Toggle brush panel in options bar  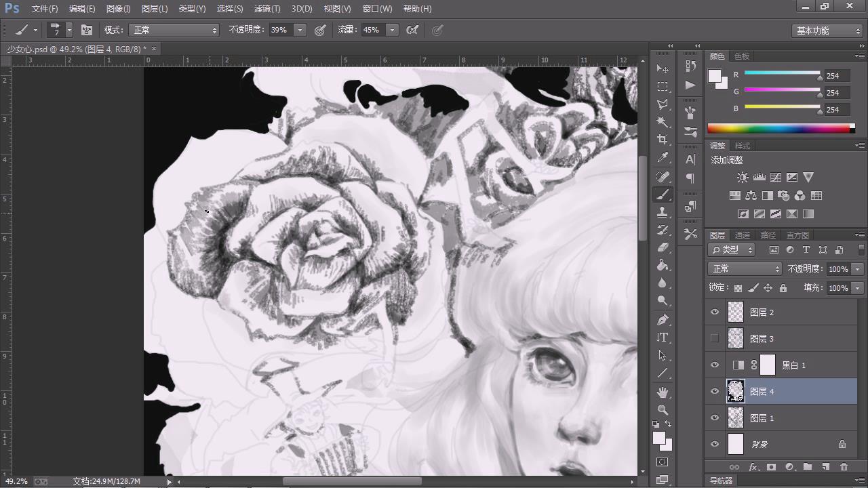(87, 30)
